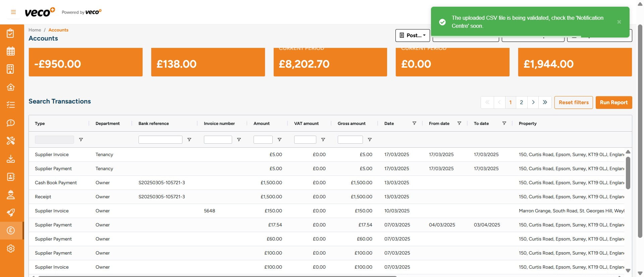This screenshot has height=277, width=644.
Task: Click the Run Report button
Action: coord(613,102)
